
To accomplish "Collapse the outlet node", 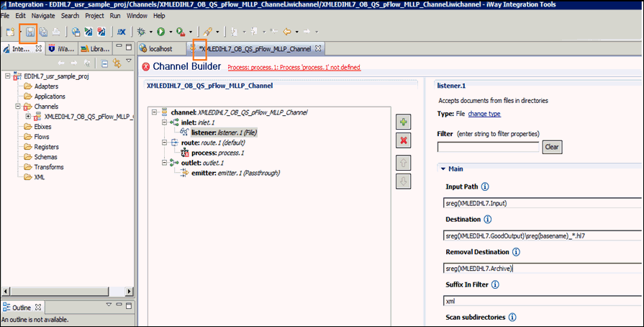I will (164, 163).
